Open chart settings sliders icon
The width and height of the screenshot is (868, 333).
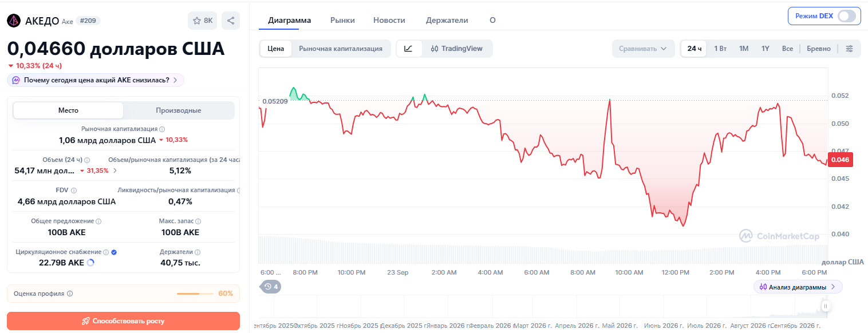pos(850,49)
